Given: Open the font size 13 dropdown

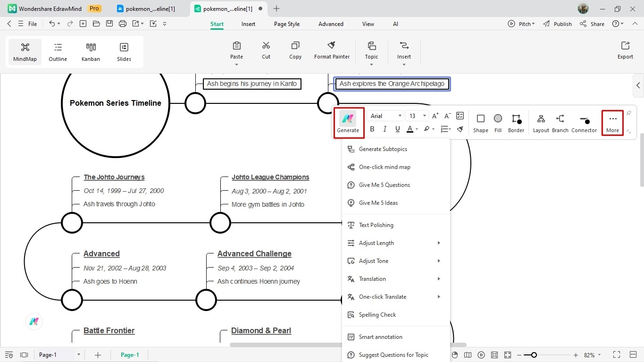Looking at the screenshot, I should tap(417, 116).
